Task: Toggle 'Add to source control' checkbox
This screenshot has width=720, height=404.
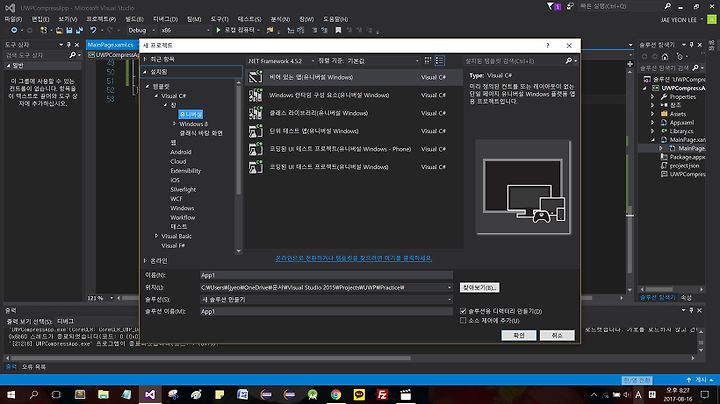Action: 463,320
